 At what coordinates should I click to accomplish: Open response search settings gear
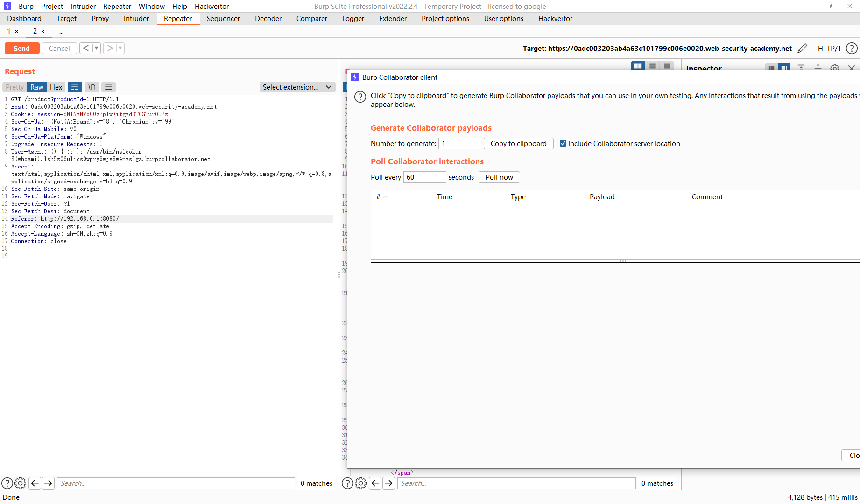pyautogui.click(x=361, y=483)
